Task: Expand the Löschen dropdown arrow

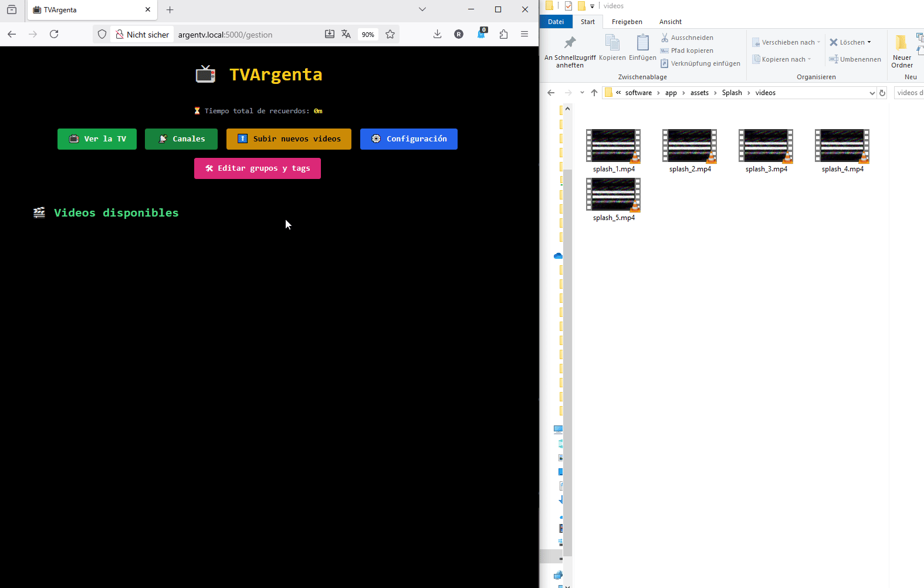Action: 869,42
